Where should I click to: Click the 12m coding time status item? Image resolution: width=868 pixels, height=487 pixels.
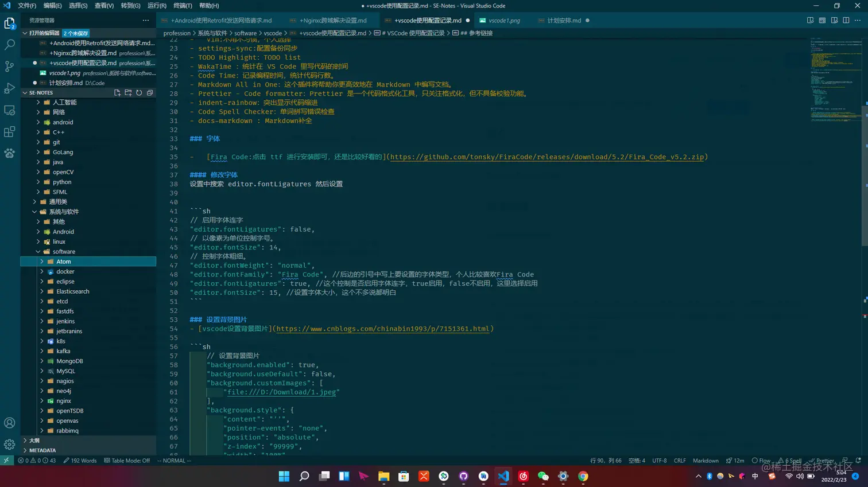(x=735, y=461)
